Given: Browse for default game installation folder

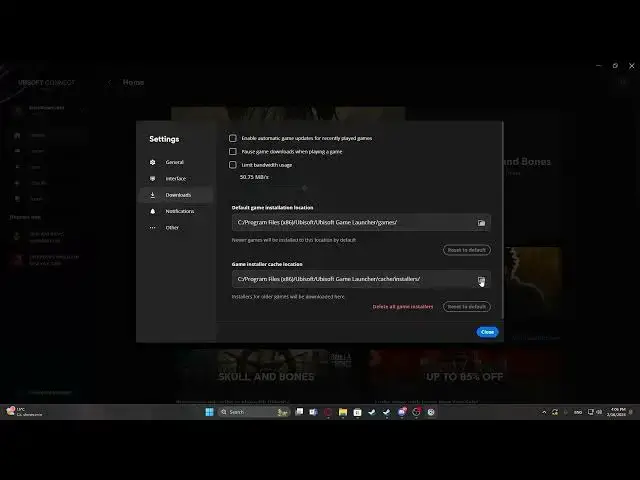Looking at the screenshot, I should pos(482,223).
